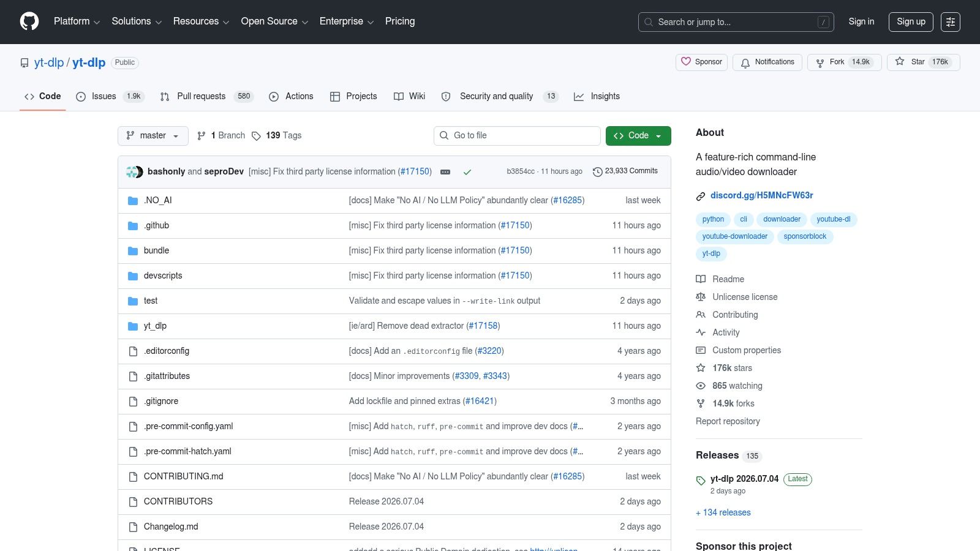980x551 pixels.
Task: Star the repository with Star button
Action: pyautogui.click(x=923, y=62)
